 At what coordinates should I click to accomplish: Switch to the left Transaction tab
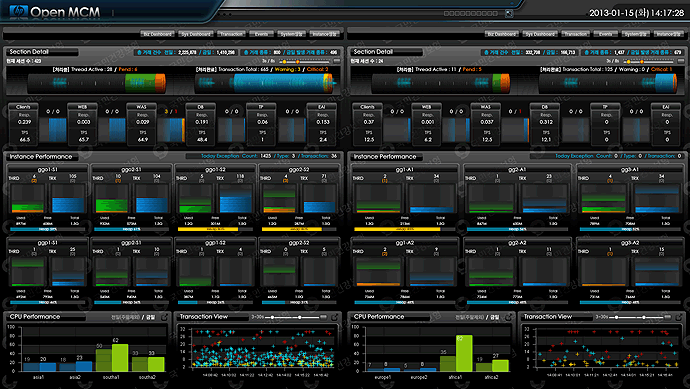(x=231, y=34)
